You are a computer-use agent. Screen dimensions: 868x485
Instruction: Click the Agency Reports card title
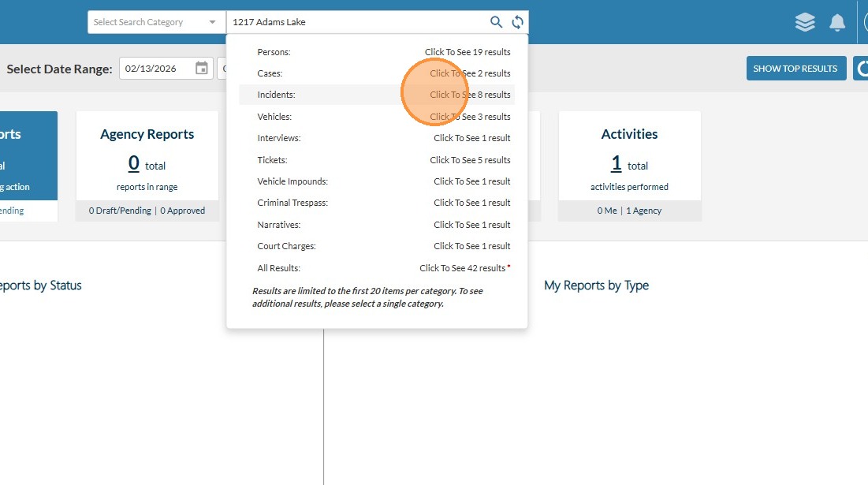point(147,134)
